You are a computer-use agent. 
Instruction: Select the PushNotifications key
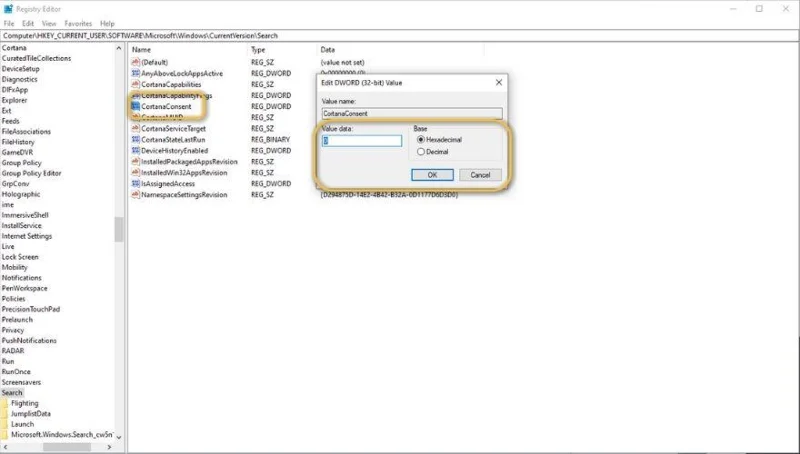click(x=29, y=340)
